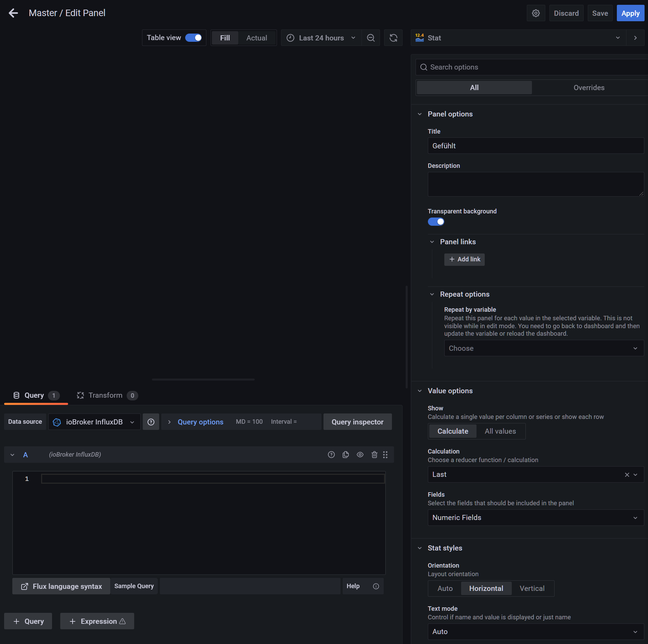Viewport: 648px width, 644px height.
Task: Toggle the Table view switch
Action: (x=193, y=38)
